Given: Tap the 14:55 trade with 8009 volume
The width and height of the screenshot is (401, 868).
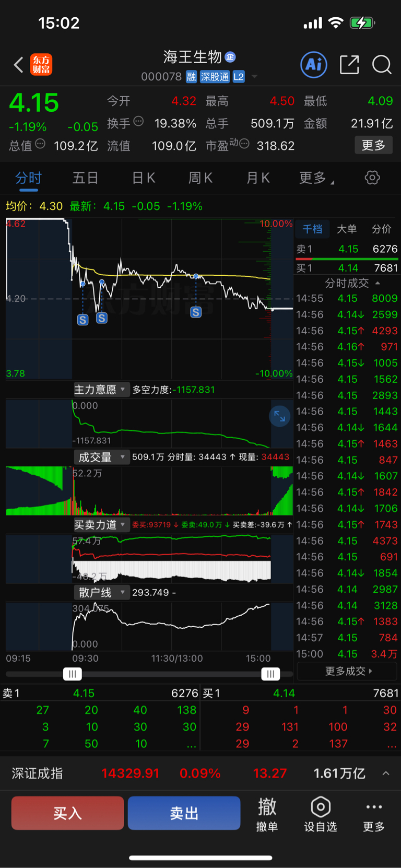Looking at the screenshot, I should click(x=347, y=298).
